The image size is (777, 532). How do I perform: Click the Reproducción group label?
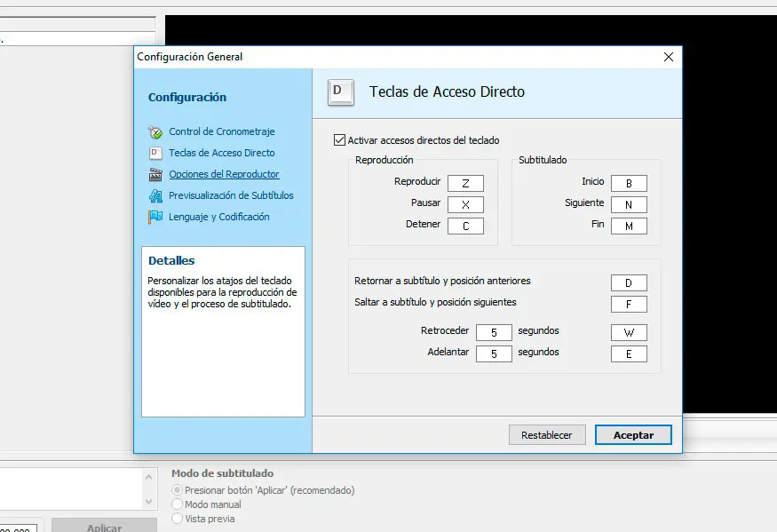pos(384,160)
